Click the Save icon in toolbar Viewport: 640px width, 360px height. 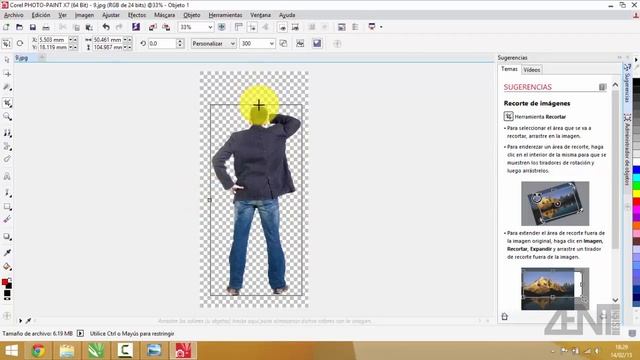pyautogui.click(x=33, y=27)
